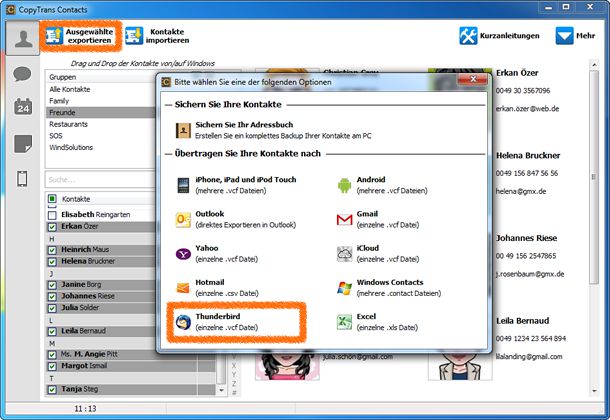The height and width of the screenshot is (420, 610).
Task: Minimize the CopyTrans Contacts window
Action: click(x=549, y=7)
